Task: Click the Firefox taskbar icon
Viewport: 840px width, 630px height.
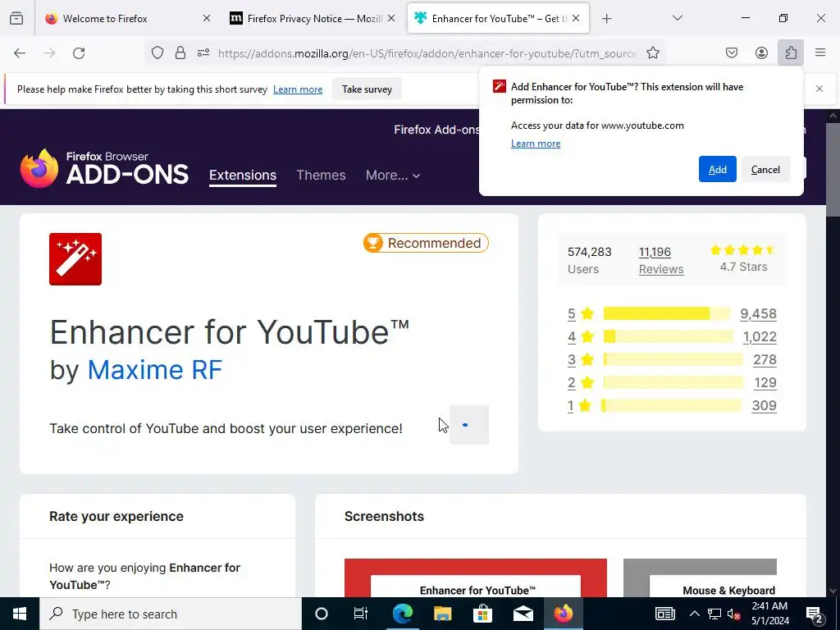Action: (x=563, y=614)
